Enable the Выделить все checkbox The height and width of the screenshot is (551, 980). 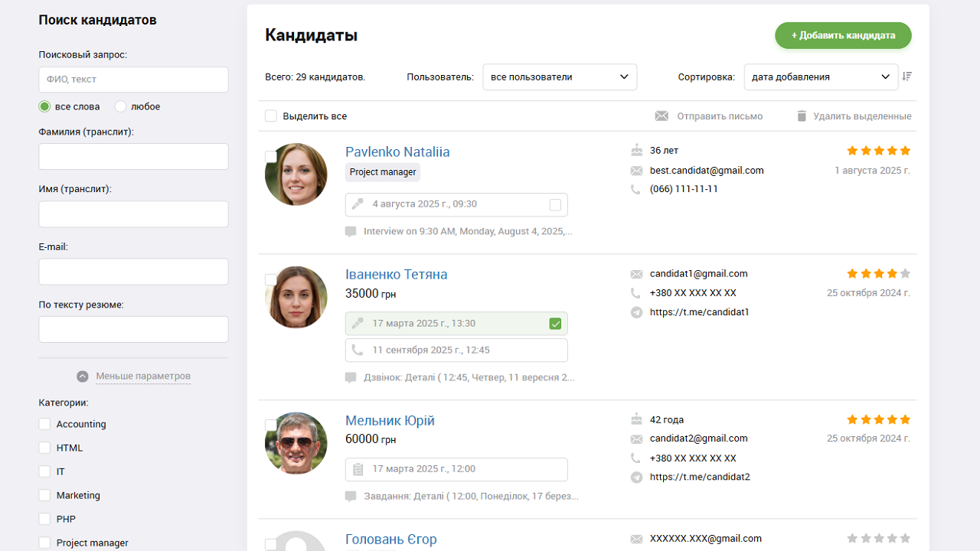point(271,116)
